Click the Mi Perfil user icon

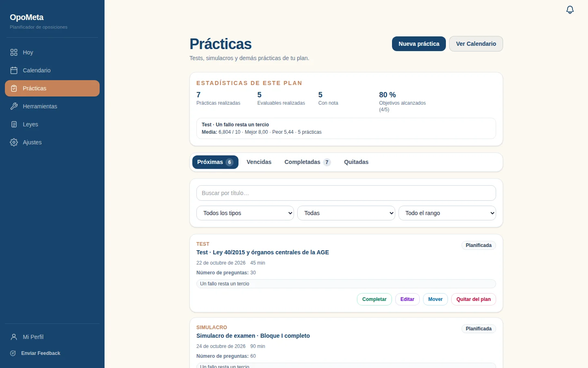click(14, 337)
